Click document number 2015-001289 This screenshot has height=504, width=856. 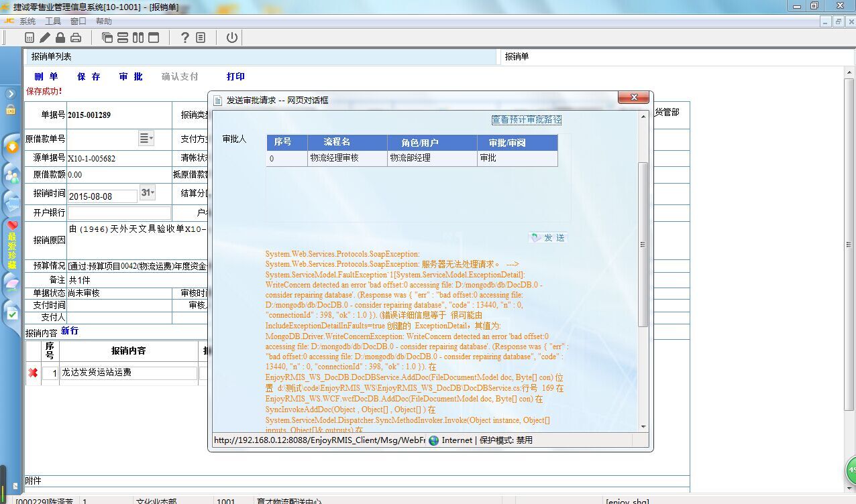89,115
